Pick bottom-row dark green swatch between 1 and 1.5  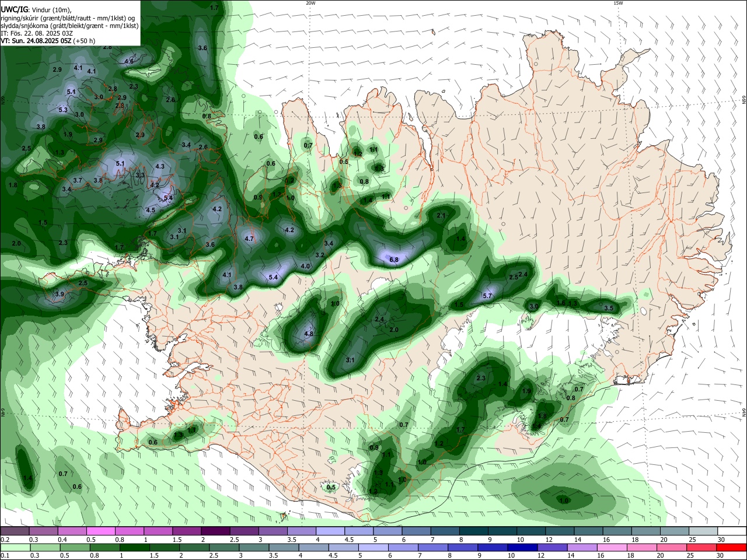coord(134,547)
